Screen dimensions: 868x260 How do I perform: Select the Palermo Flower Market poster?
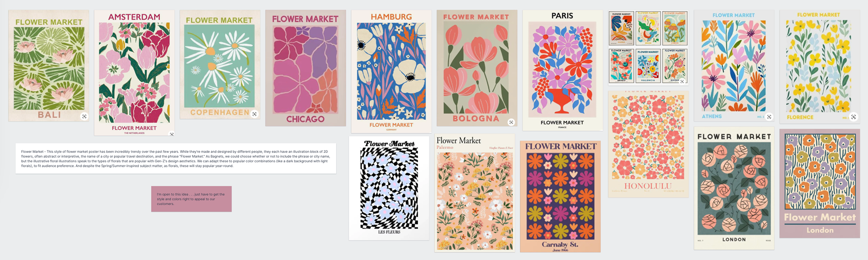tap(475, 193)
